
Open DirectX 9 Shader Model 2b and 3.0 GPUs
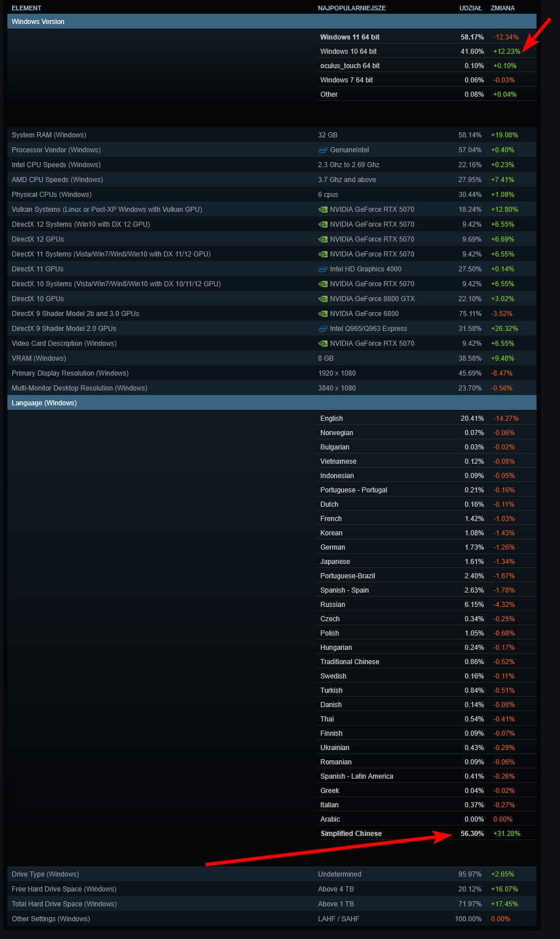(272, 314)
